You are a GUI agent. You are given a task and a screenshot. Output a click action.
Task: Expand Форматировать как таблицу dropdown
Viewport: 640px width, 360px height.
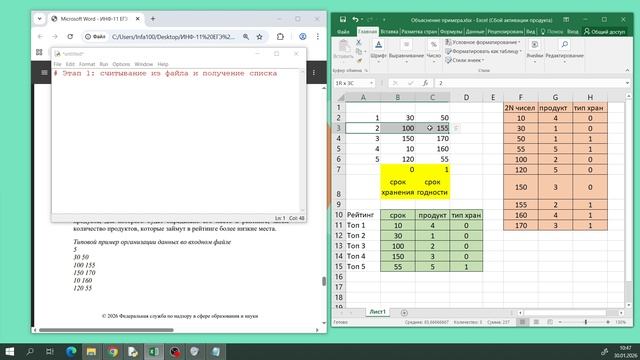click(521, 51)
